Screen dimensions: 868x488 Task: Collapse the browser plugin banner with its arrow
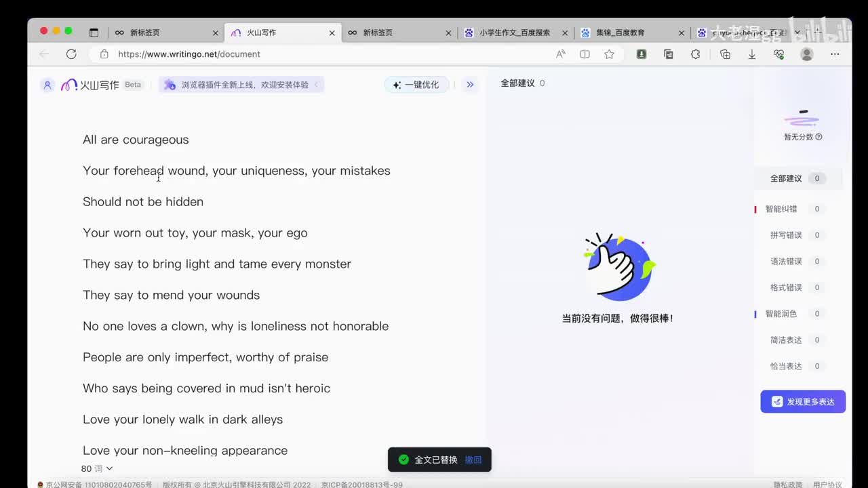pyautogui.click(x=316, y=85)
